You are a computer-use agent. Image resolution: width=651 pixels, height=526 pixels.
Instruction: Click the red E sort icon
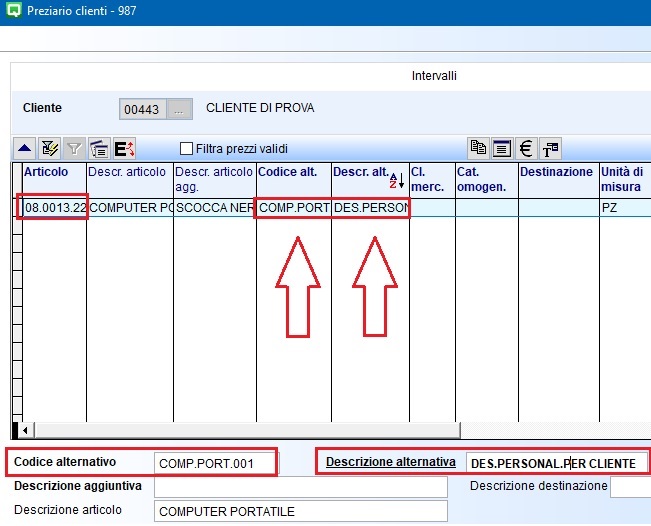pos(125,149)
